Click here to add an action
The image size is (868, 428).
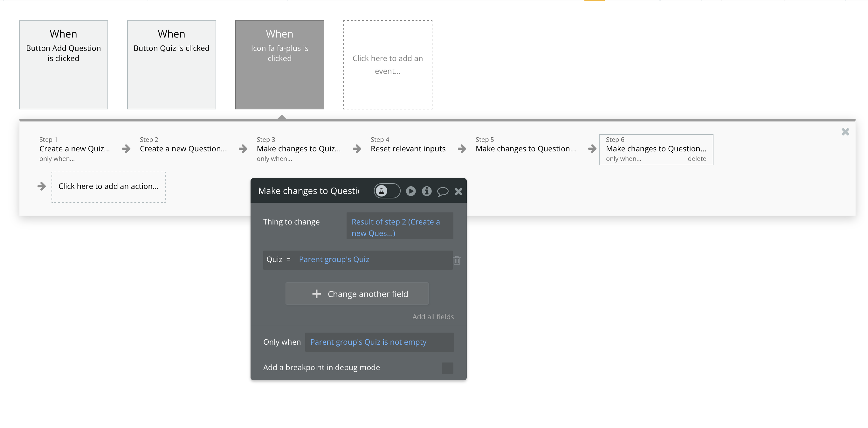coord(108,187)
